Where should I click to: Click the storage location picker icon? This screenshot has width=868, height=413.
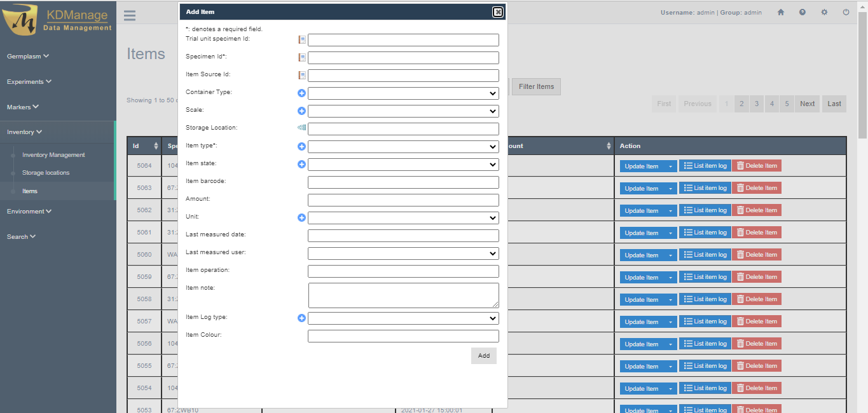click(x=301, y=128)
